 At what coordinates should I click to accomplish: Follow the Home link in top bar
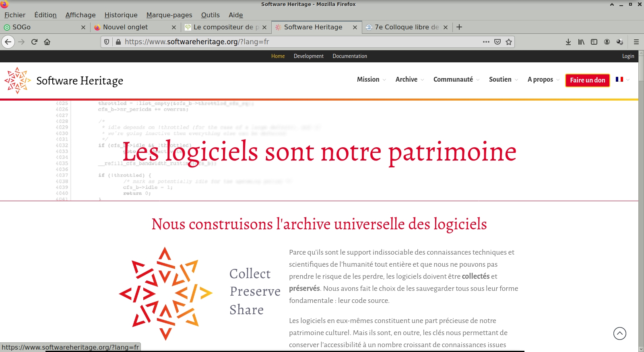(278, 56)
